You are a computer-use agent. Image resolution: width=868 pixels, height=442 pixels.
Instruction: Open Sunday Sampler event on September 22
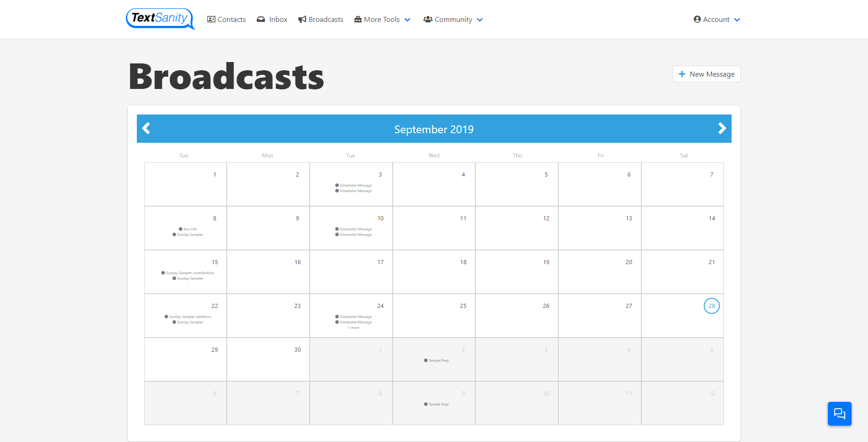pyautogui.click(x=188, y=322)
